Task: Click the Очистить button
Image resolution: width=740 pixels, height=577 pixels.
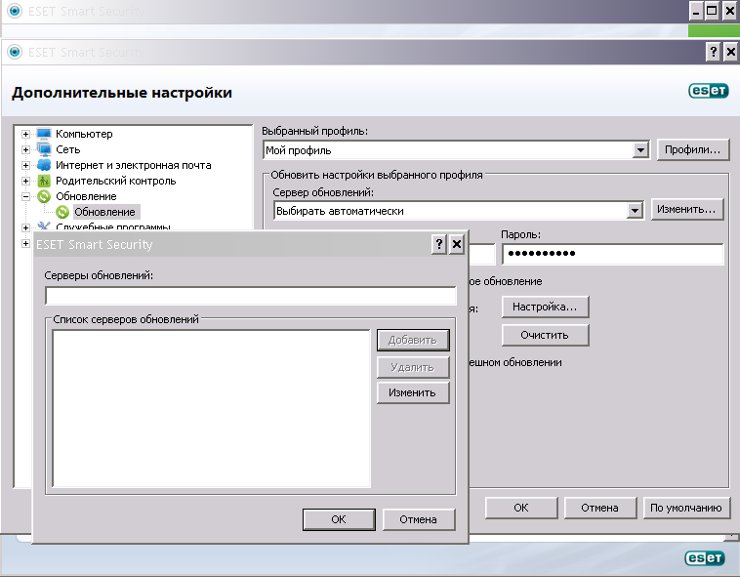Action: [x=545, y=335]
